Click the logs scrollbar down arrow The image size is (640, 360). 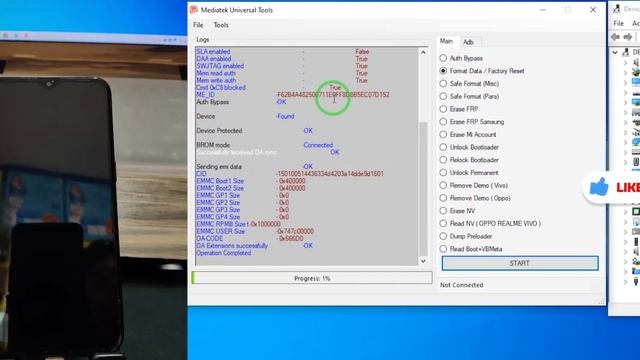pyautogui.click(x=423, y=261)
